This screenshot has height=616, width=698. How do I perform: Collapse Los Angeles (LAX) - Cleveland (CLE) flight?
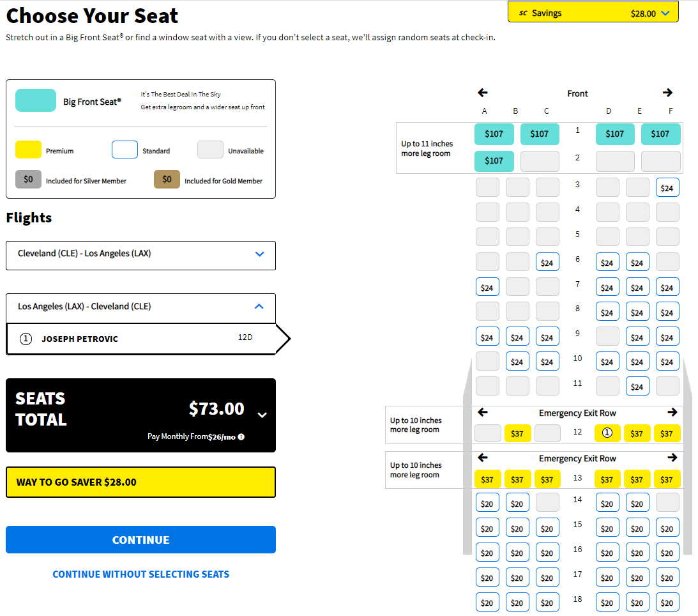(140, 308)
